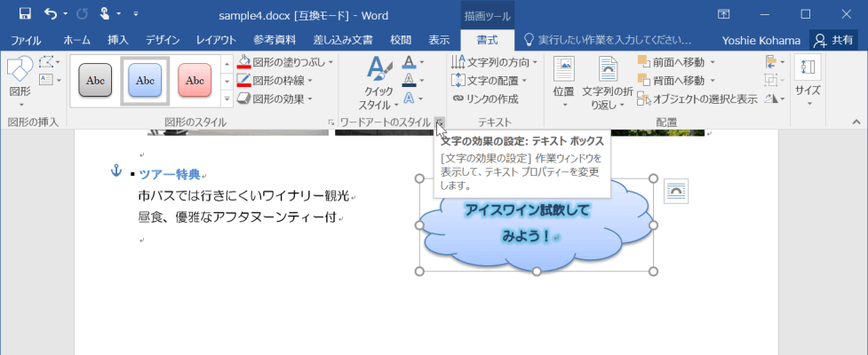Click 前面へ移動 bring forward
The width and height of the screenshot is (868, 355).
coord(671,62)
